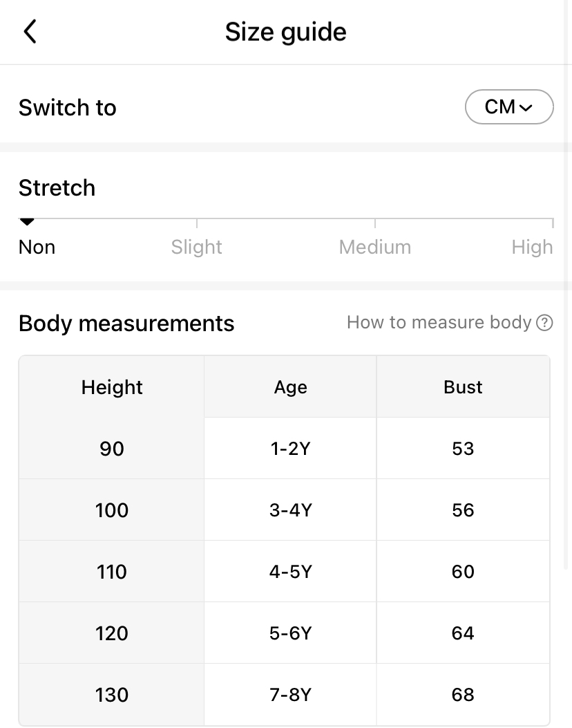
Task: Select the height 110 row
Action: [112, 572]
